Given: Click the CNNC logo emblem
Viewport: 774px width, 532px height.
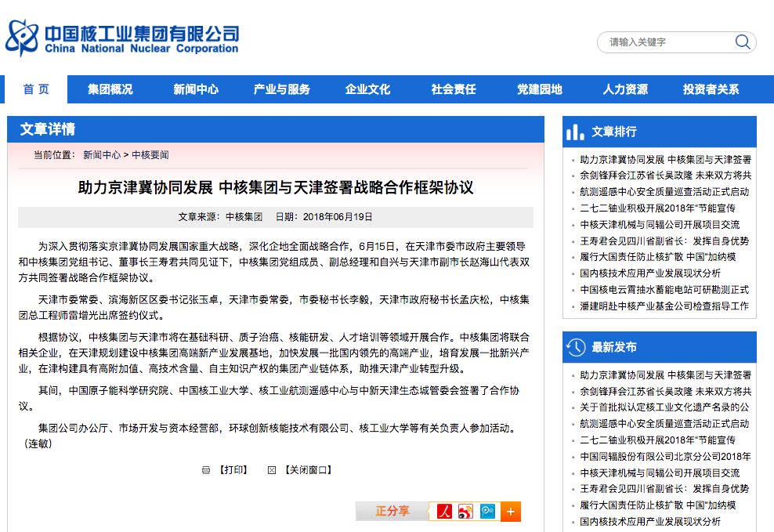Looking at the screenshot, I should [21, 38].
